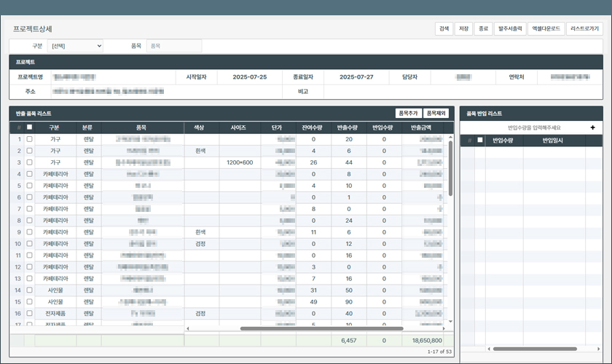Click the 검색 button

[x=443, y=29]
